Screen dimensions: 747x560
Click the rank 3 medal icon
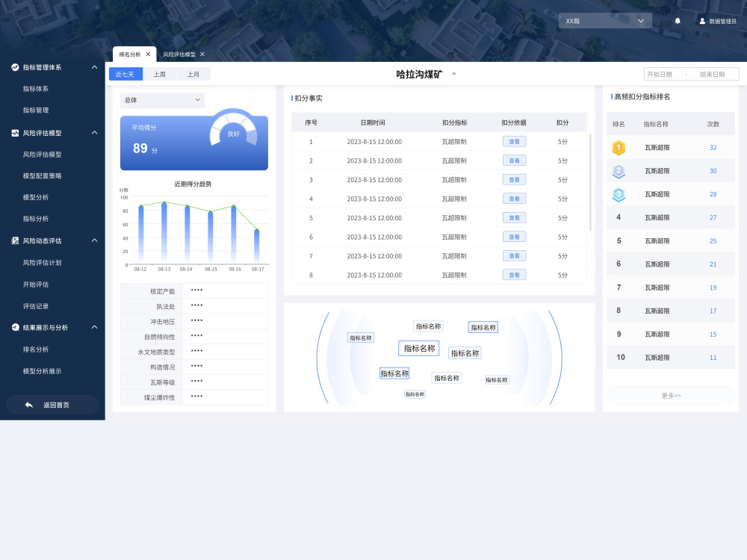click(x=619, y=194)
